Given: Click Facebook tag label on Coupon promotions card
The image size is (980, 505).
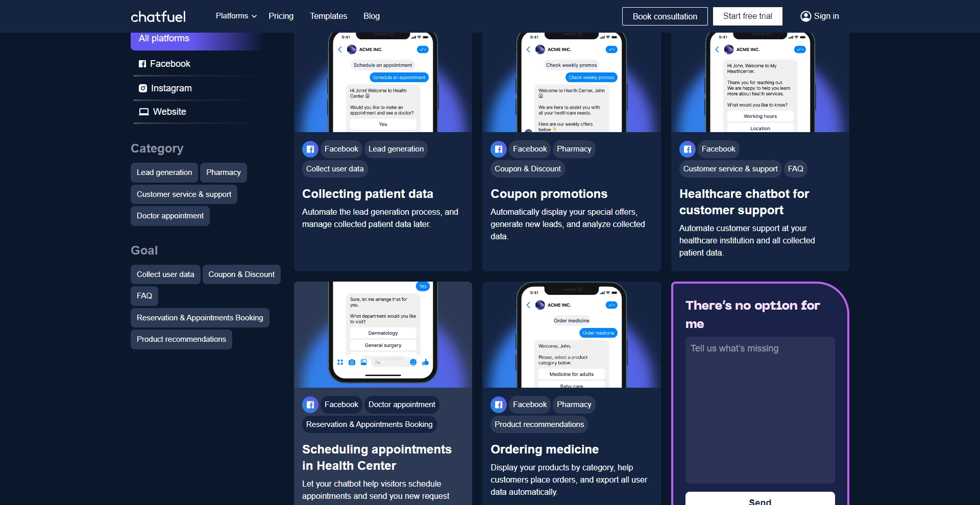Looking at the screenshot, I should [x=529, y=149].
